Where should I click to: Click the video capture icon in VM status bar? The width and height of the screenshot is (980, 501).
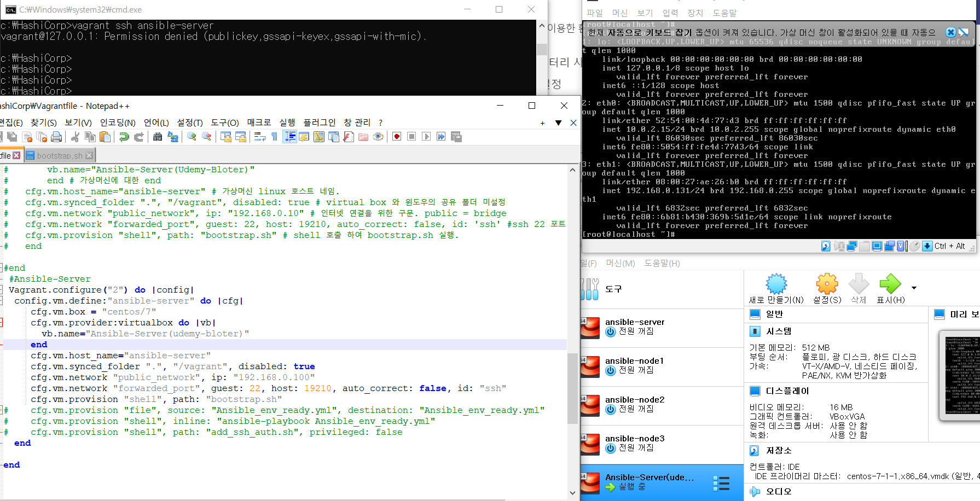[890, 246]
